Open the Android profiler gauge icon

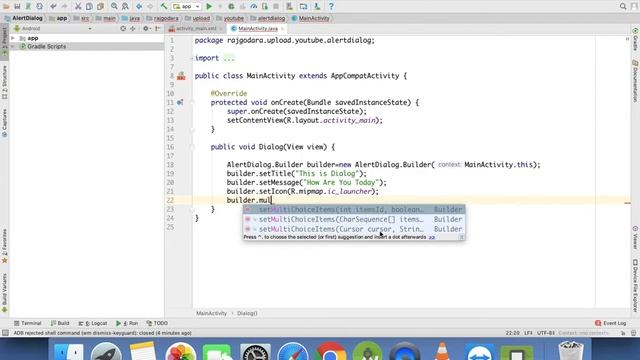click(253, 7)
